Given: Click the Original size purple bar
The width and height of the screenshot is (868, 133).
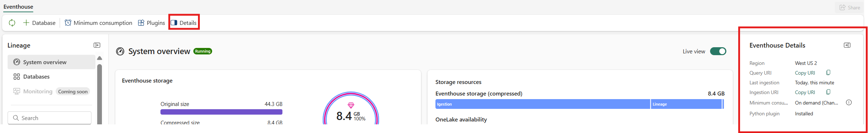Looking at the screenshot, I should [221, 112].
